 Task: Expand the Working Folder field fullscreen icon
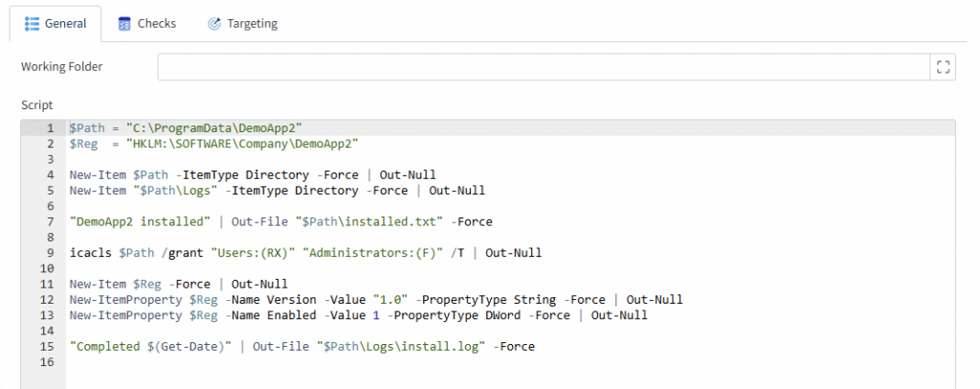(943, 67)
